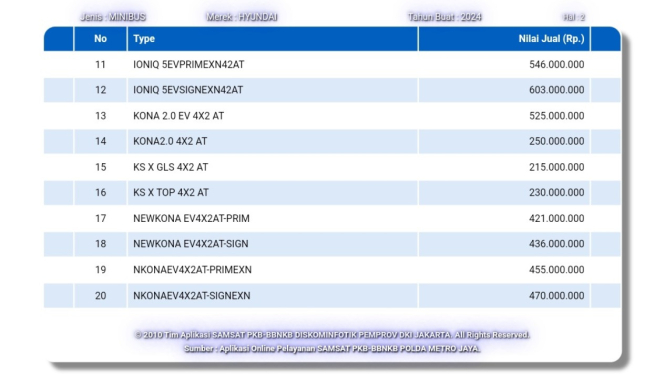Select the KS X GLS 4X2 AT row
This screenshot has width=665, height=374.
point(332,167)
